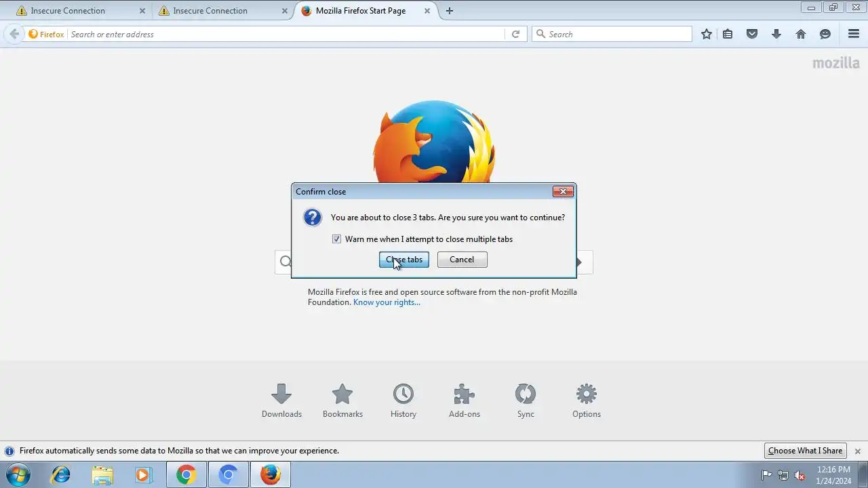The image size is (868, 488).
Task: Show your bookmarks list icon
Action: (x=728, y=34)
